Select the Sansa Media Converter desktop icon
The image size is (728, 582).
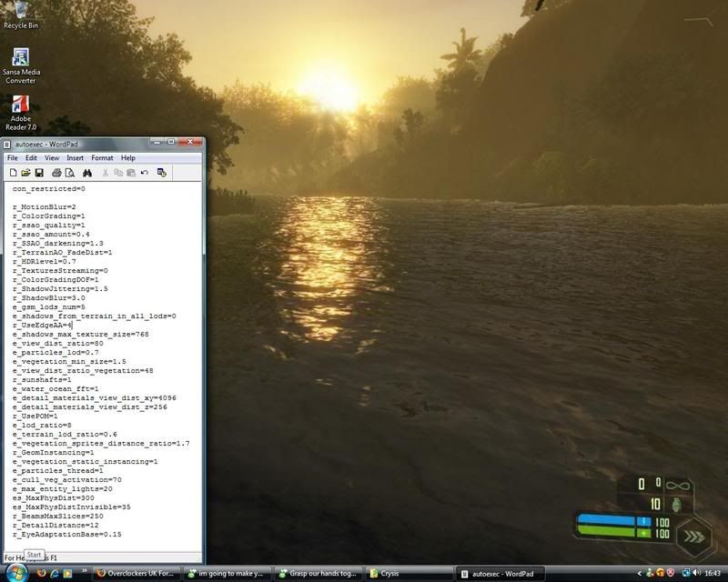[21, 65]
